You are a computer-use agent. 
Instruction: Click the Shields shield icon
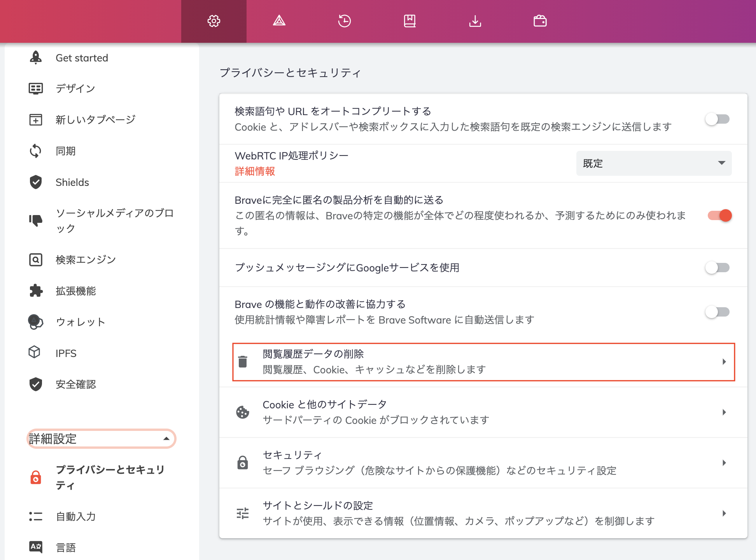click(x=36, y=182)
